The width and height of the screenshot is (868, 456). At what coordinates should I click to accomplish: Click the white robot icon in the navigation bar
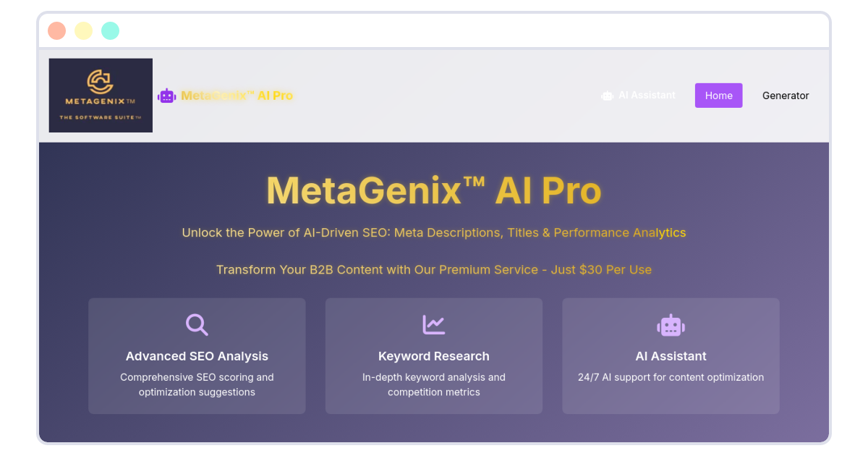coord(607,96)
